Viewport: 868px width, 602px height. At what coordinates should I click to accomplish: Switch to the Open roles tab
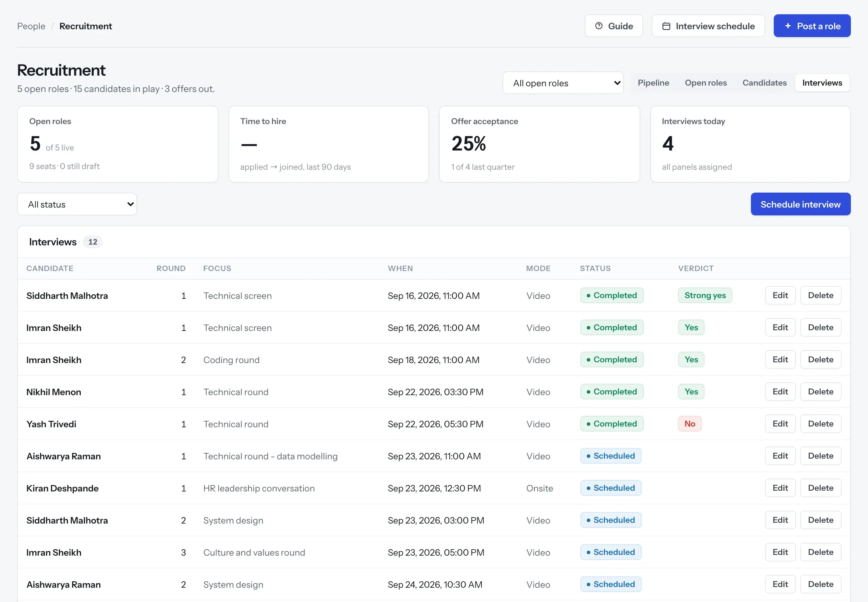point(705,83)
